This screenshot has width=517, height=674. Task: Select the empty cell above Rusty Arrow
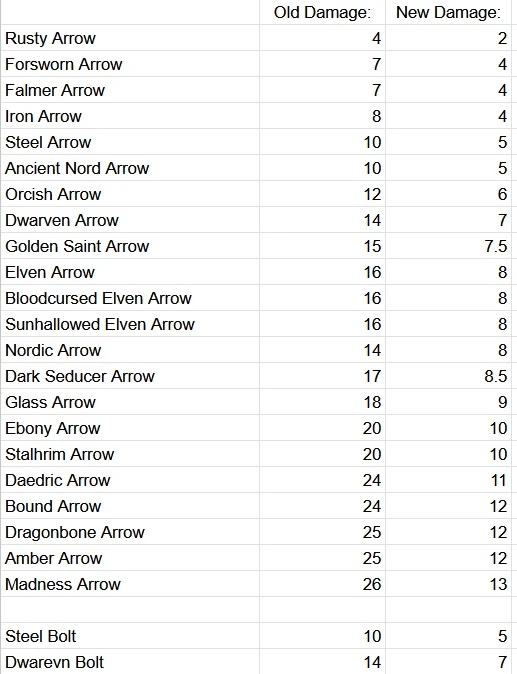(130, 12)
